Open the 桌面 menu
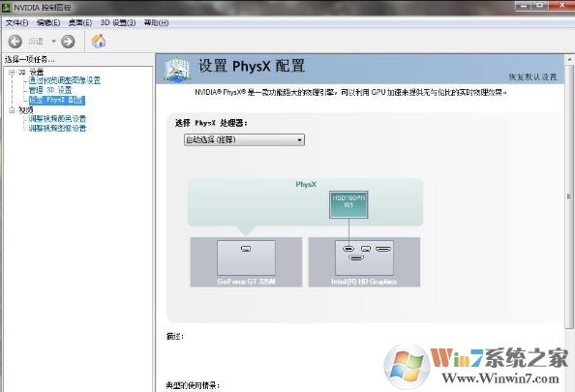The image size is (575, 392). (80, 22)
